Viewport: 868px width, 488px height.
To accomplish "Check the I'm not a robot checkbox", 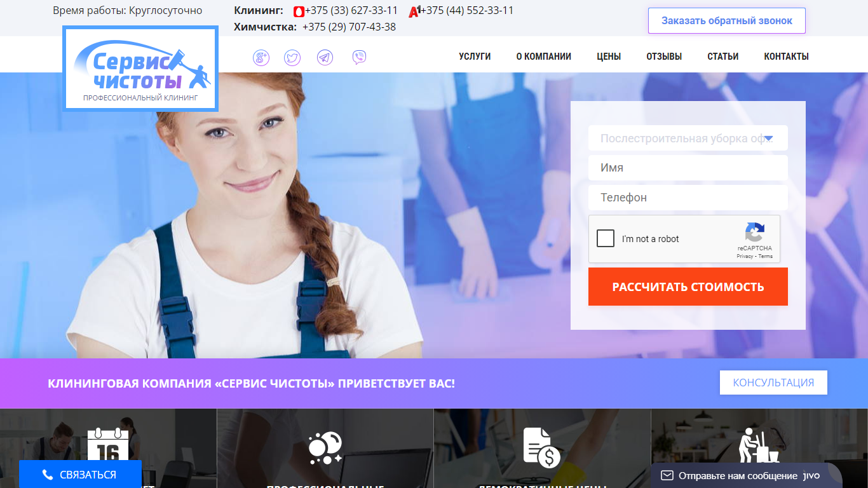I will pos(606,239).
